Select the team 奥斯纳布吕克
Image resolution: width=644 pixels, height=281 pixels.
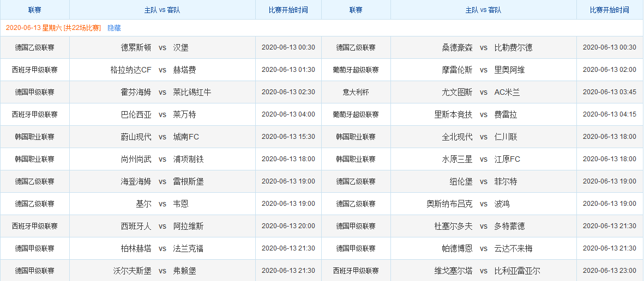(449, 204)
